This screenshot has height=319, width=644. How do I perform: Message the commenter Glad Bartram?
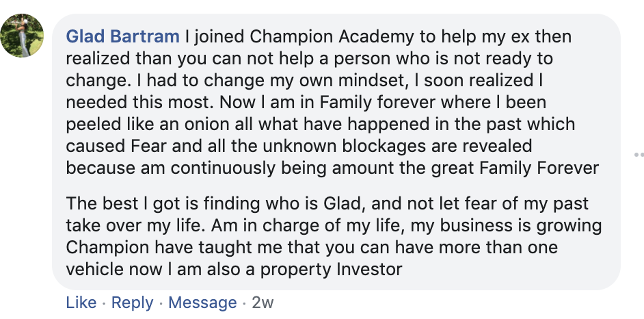click(202, 303)
